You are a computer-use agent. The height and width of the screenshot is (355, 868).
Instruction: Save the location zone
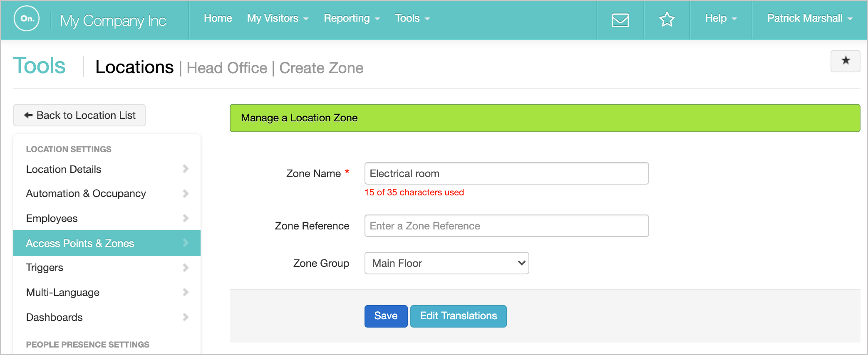385,316
